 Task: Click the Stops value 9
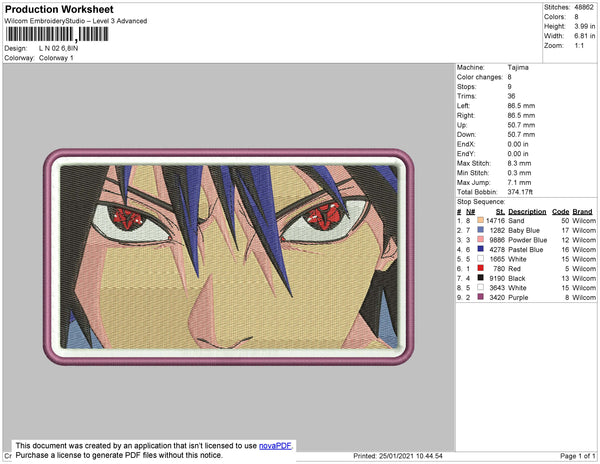click(x=509, y=86)
